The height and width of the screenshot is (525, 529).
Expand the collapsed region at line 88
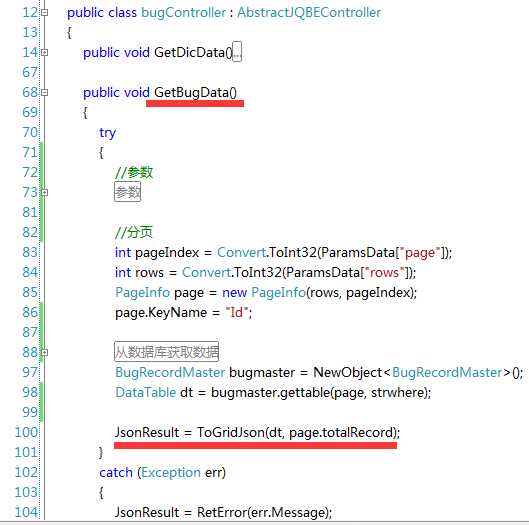coord(44,353)
